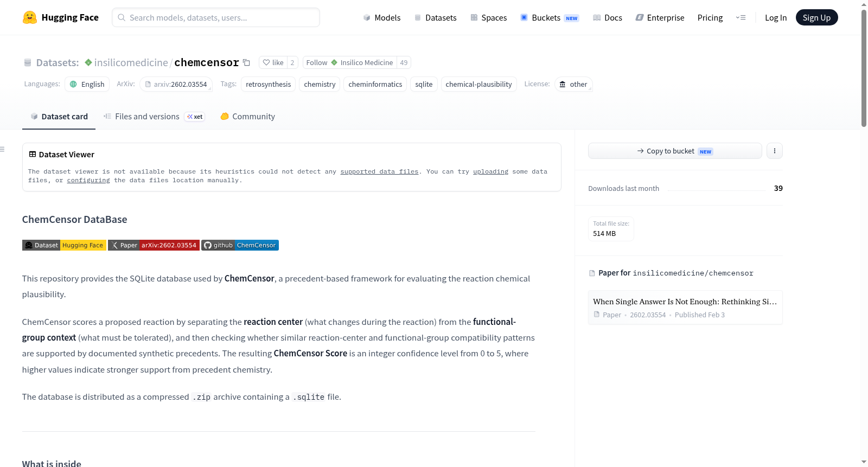868x467 pixels.
Task: Open the github ChemCensor badge
Action: (240, 245)
